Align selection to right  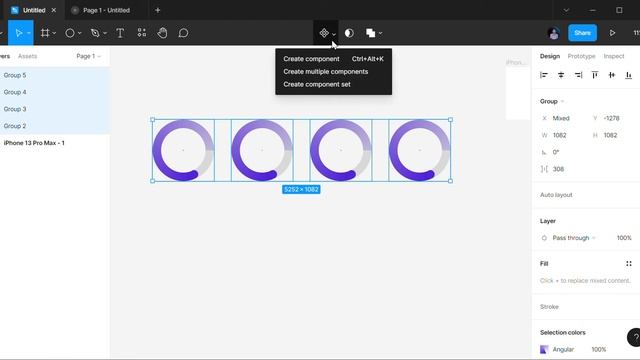pyautogui.click(x=578, y=75)
